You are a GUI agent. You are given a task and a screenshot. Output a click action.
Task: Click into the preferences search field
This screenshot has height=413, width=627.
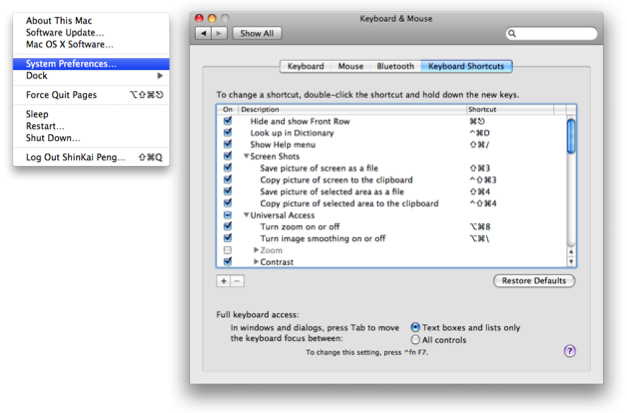[x=551, y=34]
